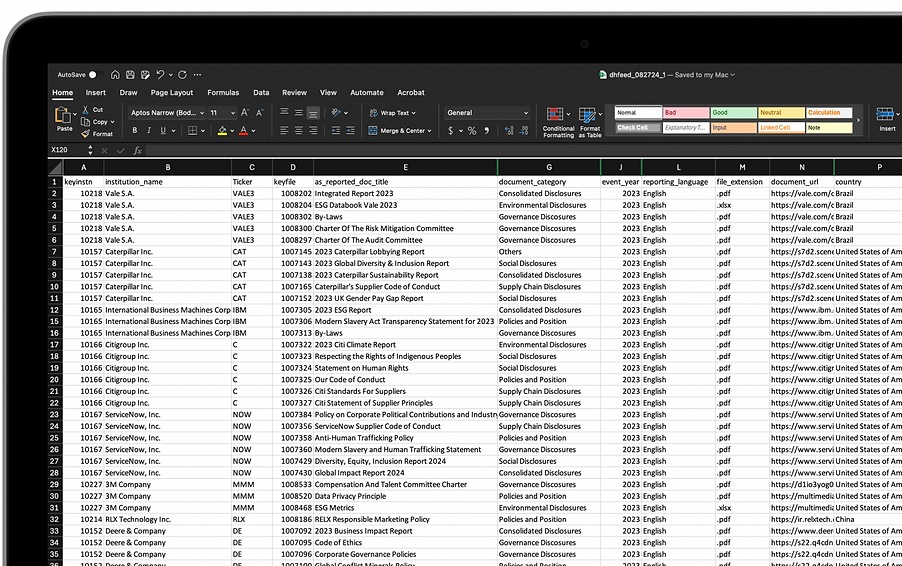902x566 pixels.
Task: Toggle italic formatting
Action: pos(149,131)
